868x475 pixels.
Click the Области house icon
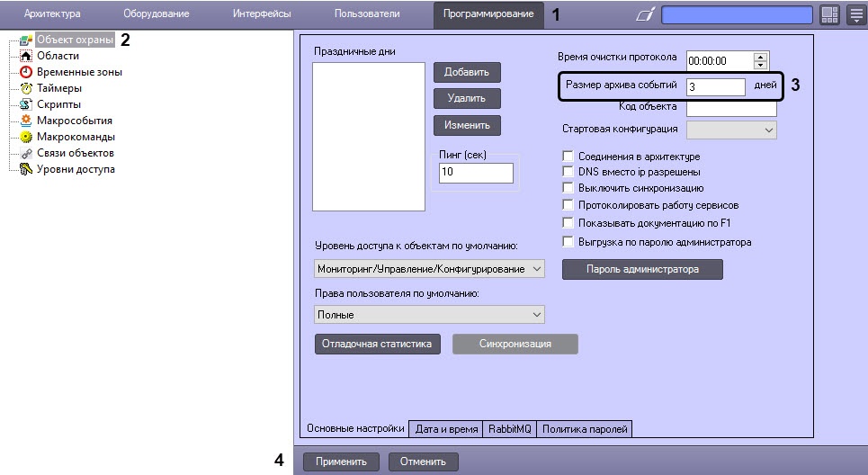point(26,56)
